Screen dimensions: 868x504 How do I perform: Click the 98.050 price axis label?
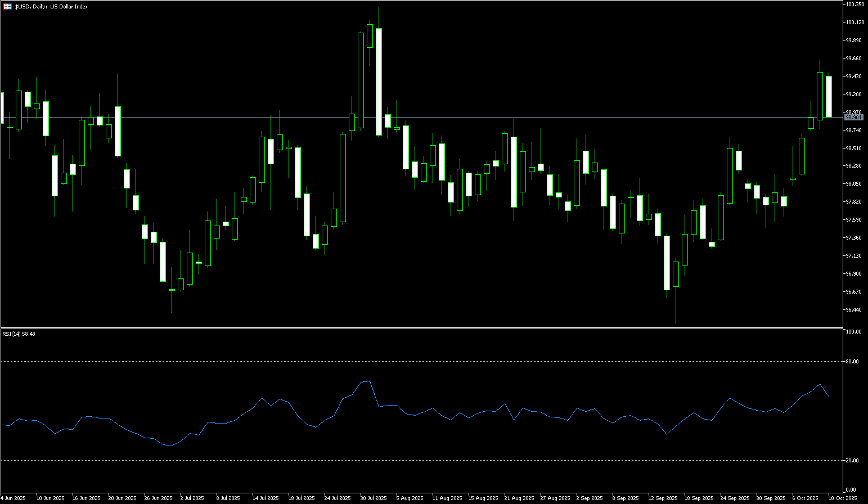(853, 184)
